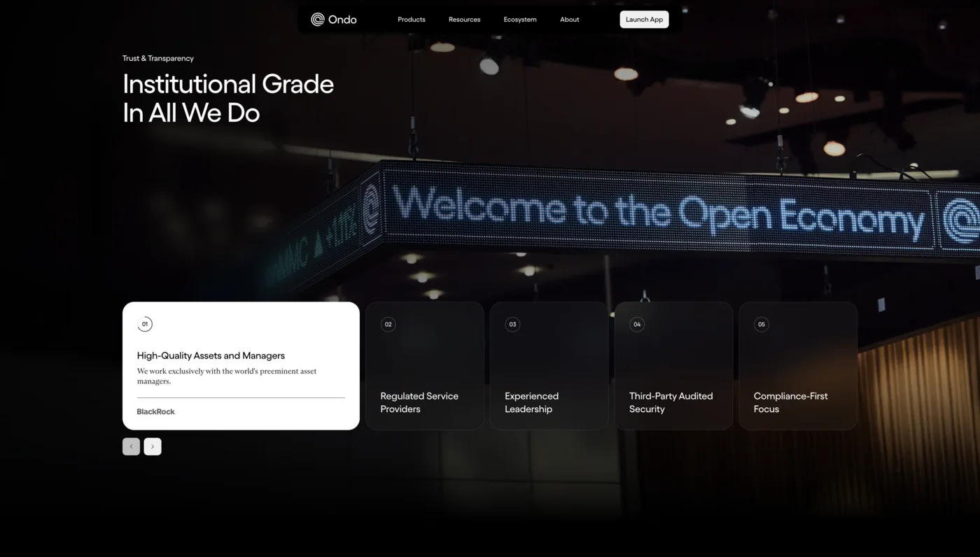Expand the Experienced Leadership card

click(x=549, y=366)
